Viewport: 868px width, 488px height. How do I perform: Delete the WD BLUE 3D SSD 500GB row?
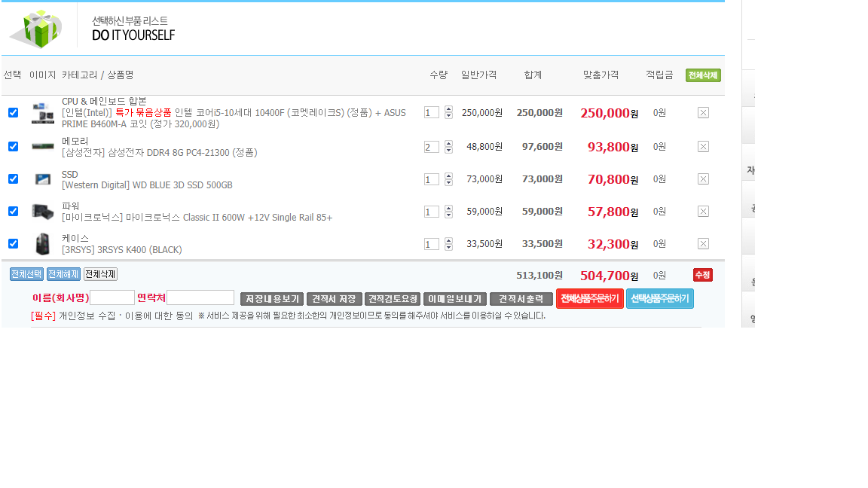point(703,179)
